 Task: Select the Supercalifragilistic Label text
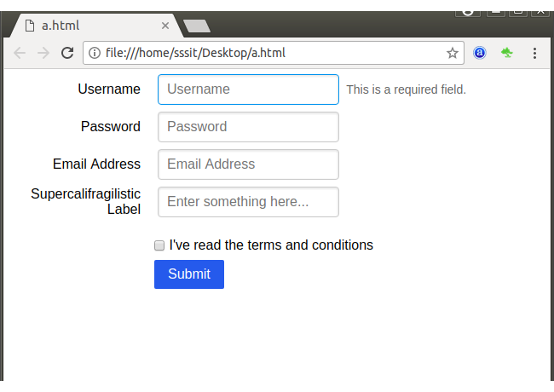click(x=86, y=201)
